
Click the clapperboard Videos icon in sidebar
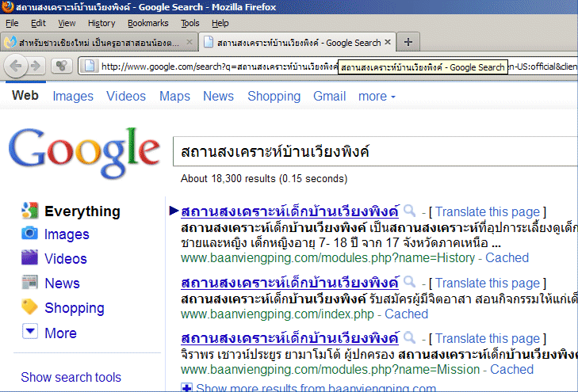29,257
